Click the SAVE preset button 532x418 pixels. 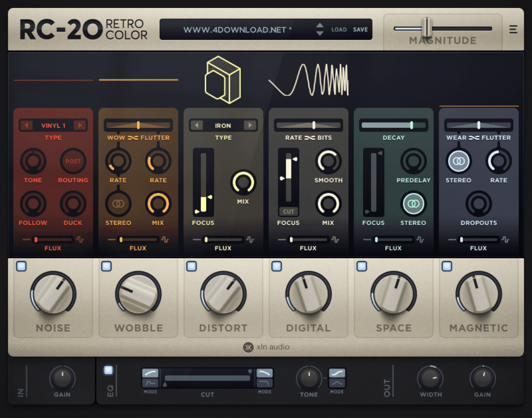[360, 30]
